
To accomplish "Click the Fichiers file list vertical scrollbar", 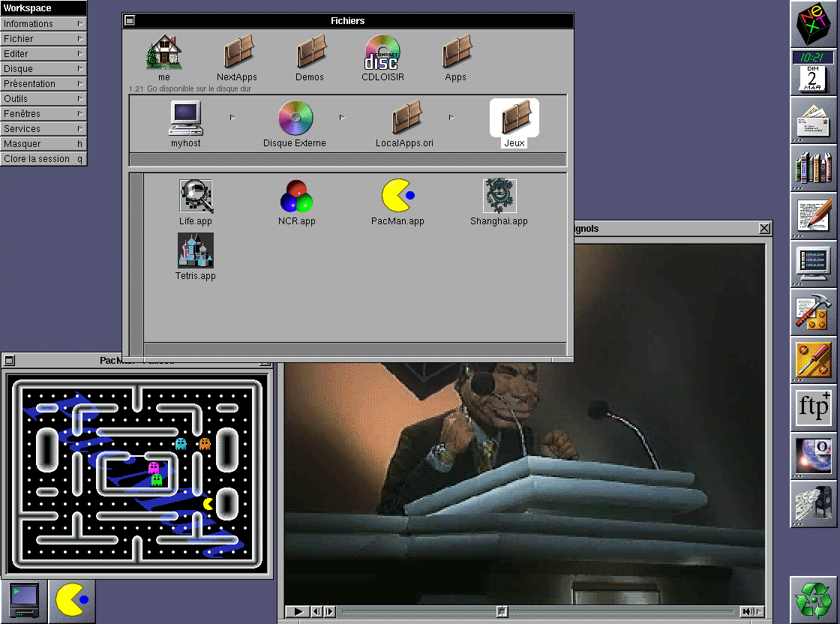I will pyautogui.click(x=136, y=264).
